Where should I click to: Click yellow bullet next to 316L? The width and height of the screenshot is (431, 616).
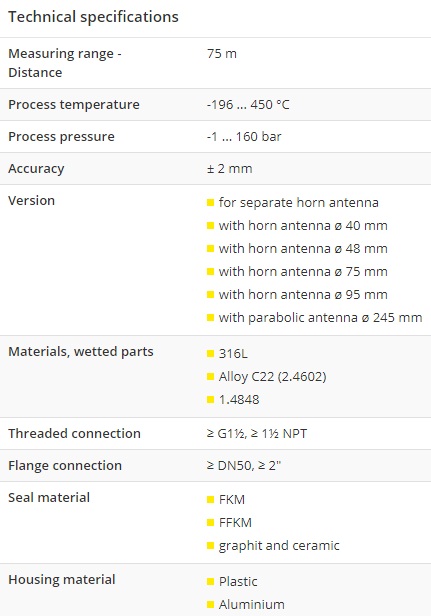click(x=210, y=354)
